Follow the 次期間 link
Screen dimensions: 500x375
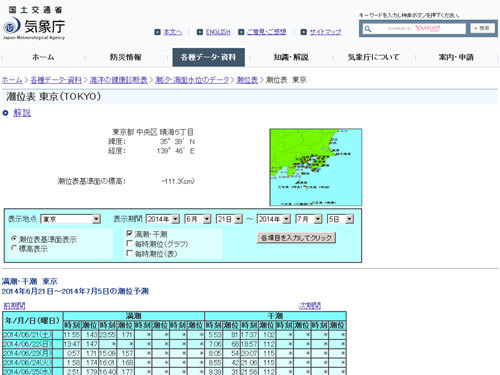(x=310, y=306)
